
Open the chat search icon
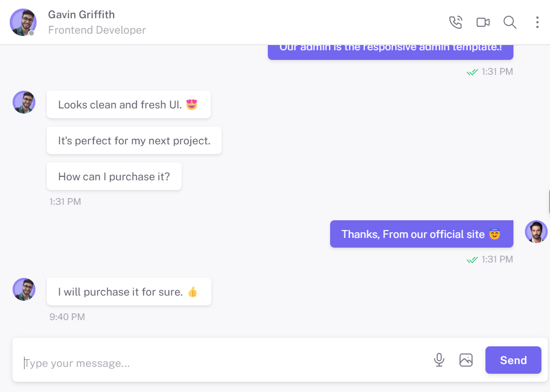(509, 22)
